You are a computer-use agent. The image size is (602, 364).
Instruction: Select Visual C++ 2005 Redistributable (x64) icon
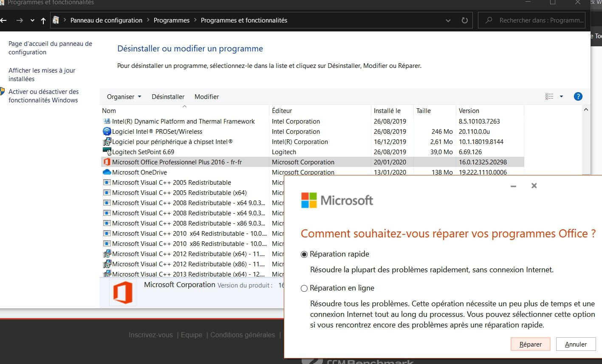[x=107, y=193]
